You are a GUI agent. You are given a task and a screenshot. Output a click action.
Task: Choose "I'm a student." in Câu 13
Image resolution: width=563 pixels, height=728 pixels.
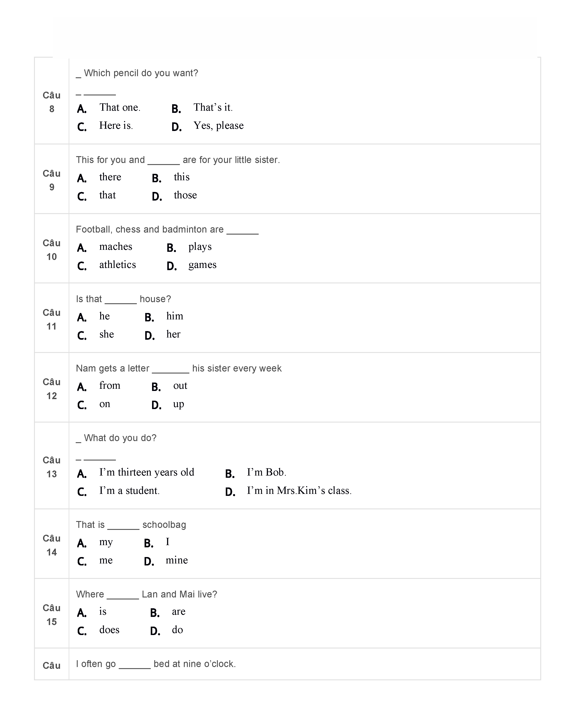(x=129, y=491)
